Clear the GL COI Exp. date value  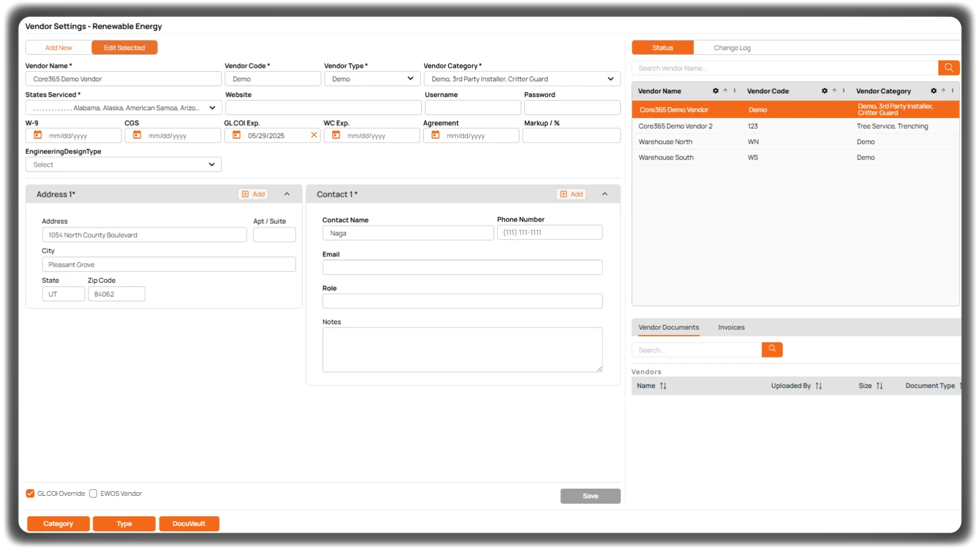point(314,135)
